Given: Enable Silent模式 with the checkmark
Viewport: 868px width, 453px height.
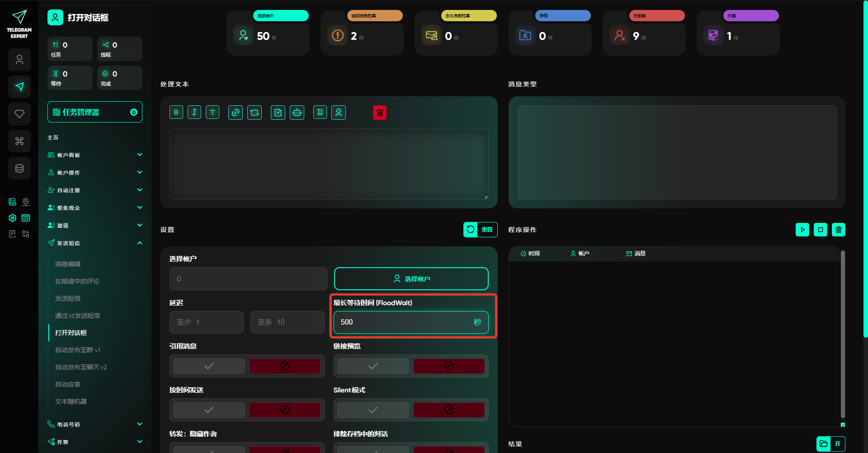Looking at the screenshot, I should point(373,410).
